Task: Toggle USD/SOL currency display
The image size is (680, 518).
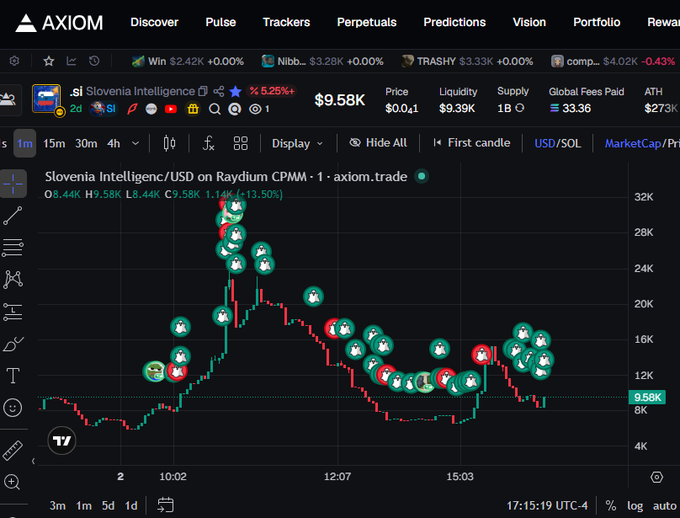Action: pos(557,143)
